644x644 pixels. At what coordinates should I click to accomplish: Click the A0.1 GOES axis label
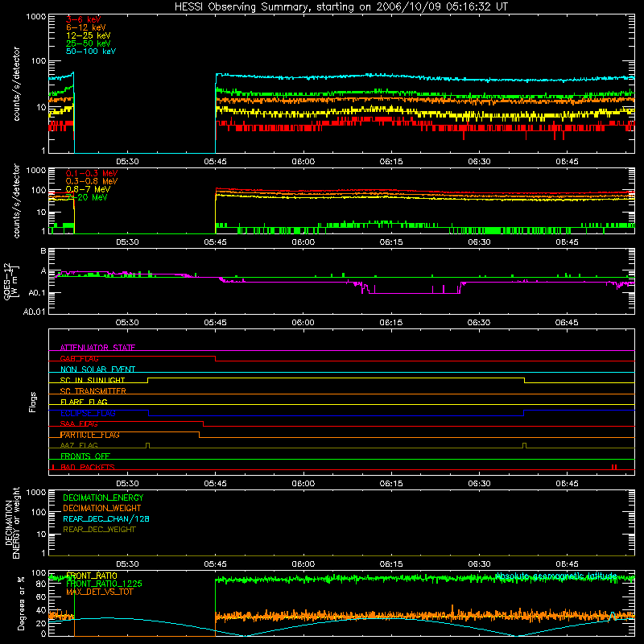pos(37,293)
